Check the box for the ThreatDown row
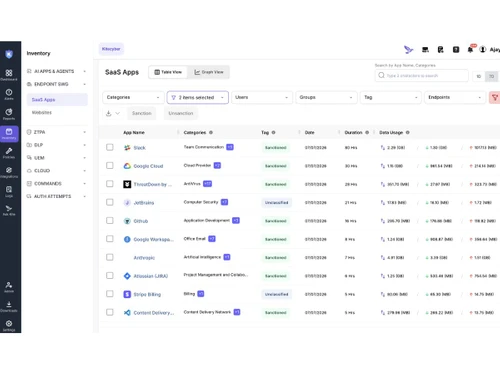This screenshot has width=500, height=375. pos(110,184)
